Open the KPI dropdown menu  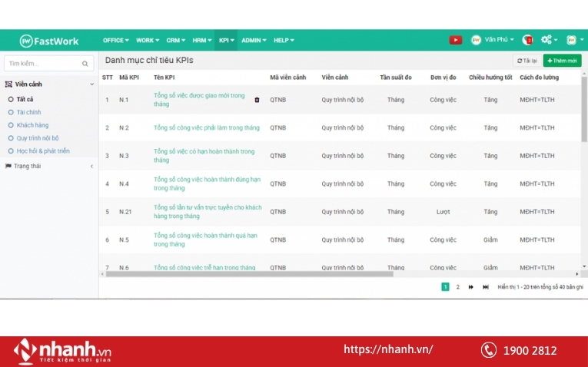pyautogui.click(x=227, y=40)
